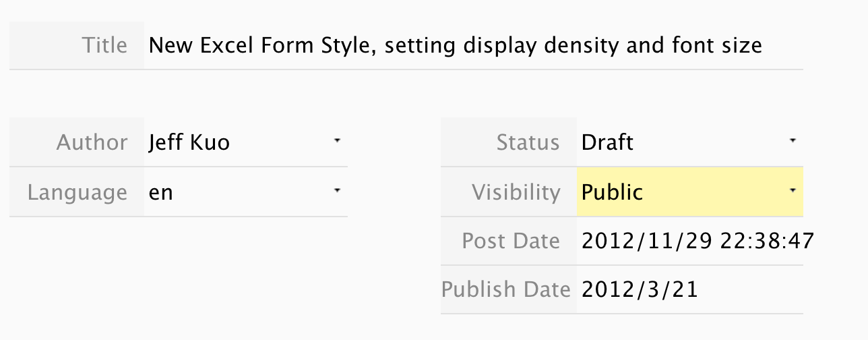Screen dimensions: 868x340
Task: Click the 'Publish Date' field label
Action: (506, 289)
